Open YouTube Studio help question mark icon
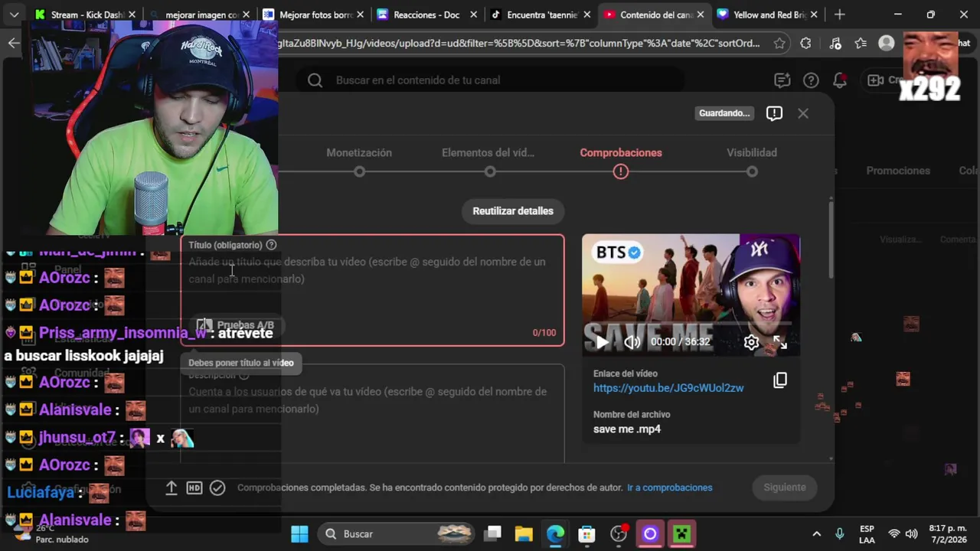980x551 pixels. click(811, 80)
